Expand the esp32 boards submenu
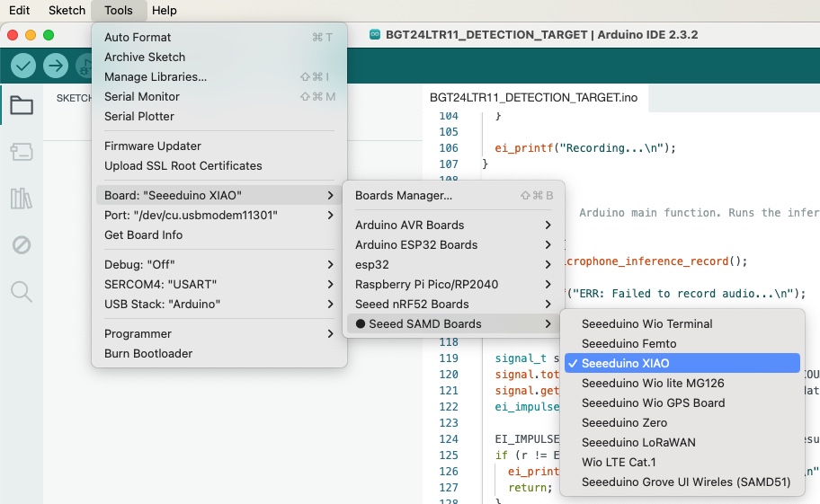 453,265
